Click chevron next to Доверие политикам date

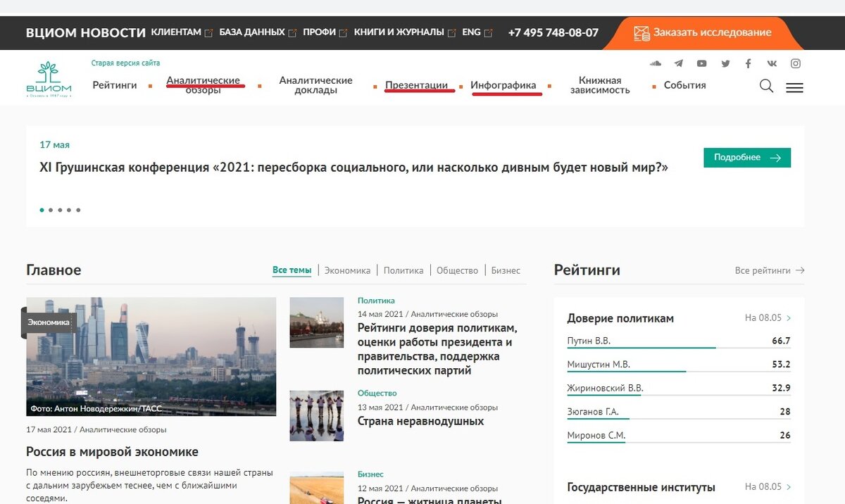point(789,318)
